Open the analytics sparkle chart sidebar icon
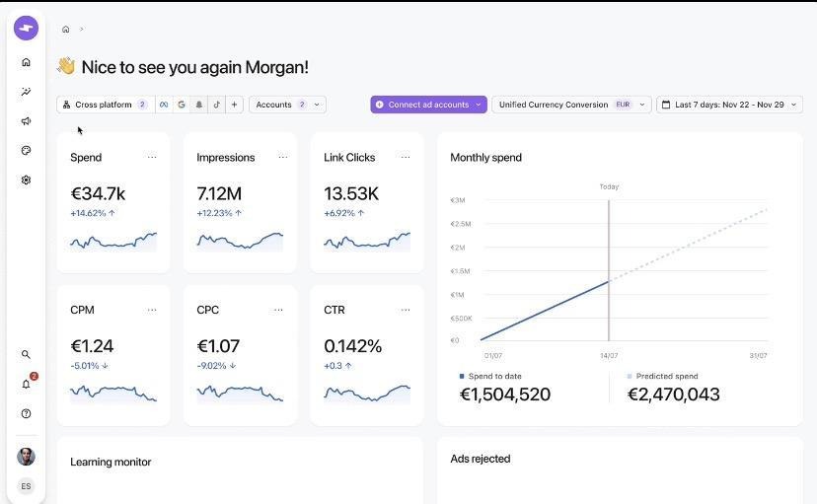Viewport: 817px width, 504px height. 26,92
